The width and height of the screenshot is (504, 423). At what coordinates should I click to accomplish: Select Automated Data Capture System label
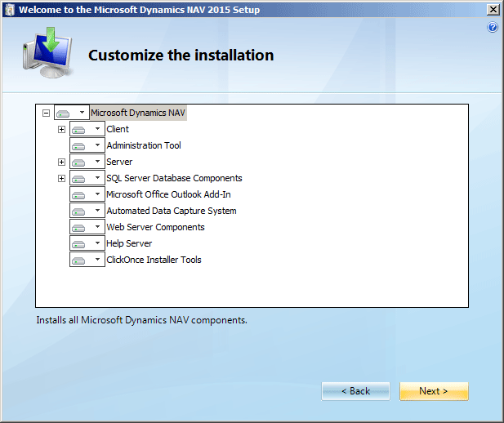[x=172, y=211]
